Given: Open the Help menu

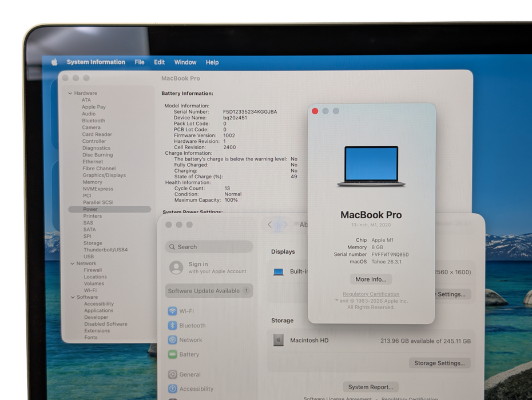Looking at the screenshot, I should pyautogui.click(x=212, y=62).
